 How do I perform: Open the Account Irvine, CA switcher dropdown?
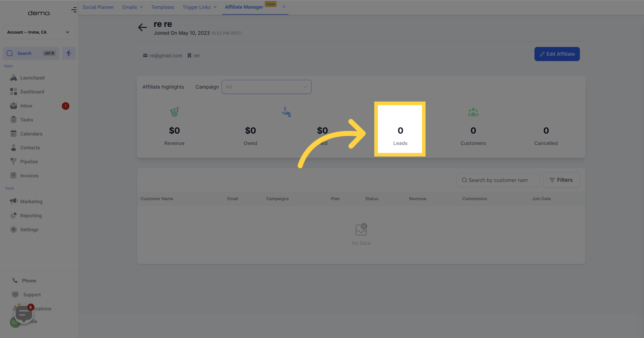point(39,32)
